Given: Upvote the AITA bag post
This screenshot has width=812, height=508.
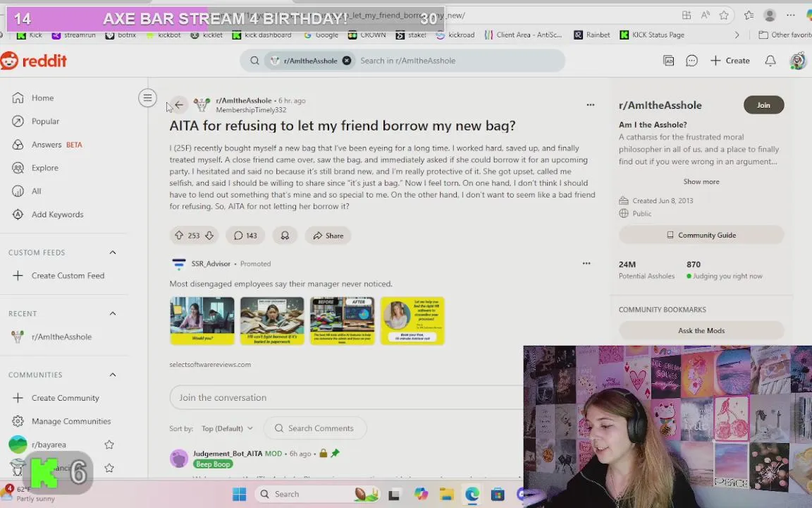Looking at the screenshot, I should pyautogui.click(x=179, y=236).
